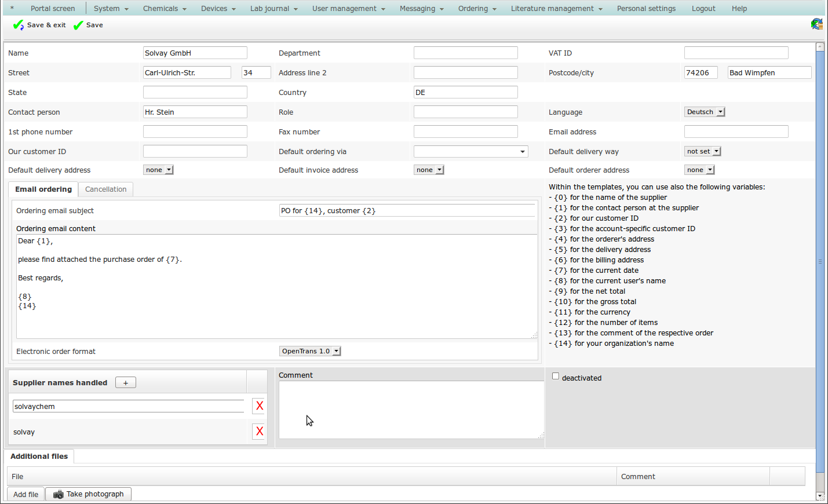Viewport: 828px width, 504px height.
Task: Enable the deactivated checkbox
Action: 556,377
